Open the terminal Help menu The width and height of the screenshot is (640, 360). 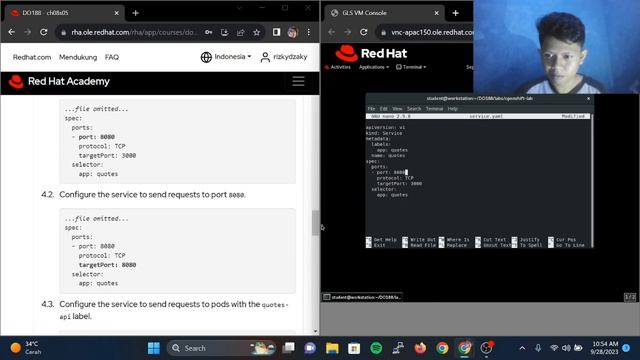[x=452, y=109]
